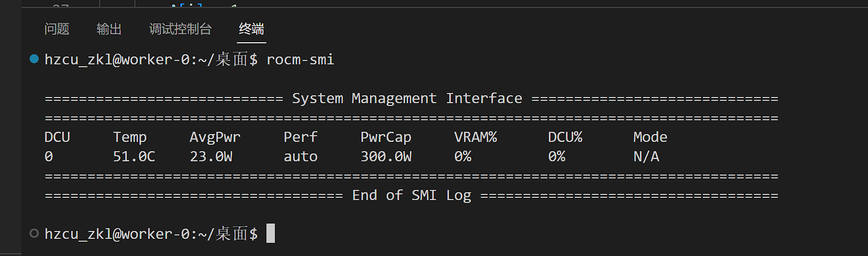Click the 51.0C temperature value

tap(134, 157)
